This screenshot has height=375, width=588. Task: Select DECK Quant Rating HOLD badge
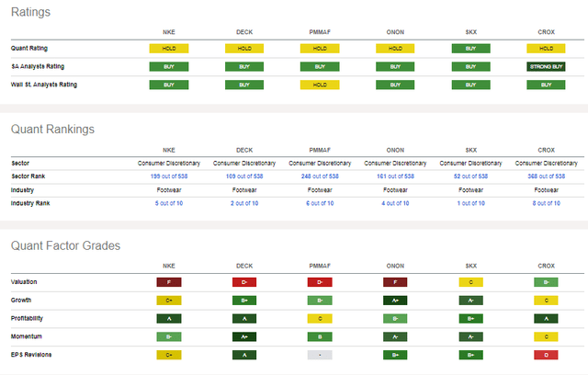tap(244, 49)
